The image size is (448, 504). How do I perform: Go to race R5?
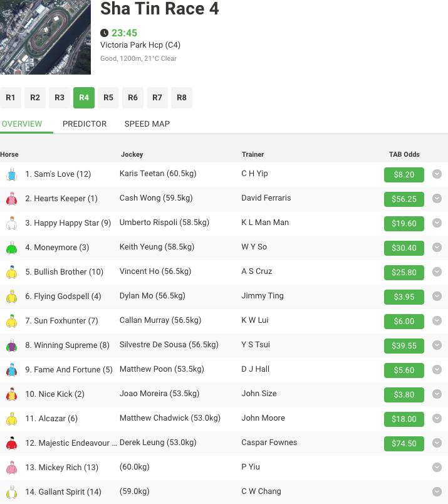pyautogui.click(x=108, y=98)
